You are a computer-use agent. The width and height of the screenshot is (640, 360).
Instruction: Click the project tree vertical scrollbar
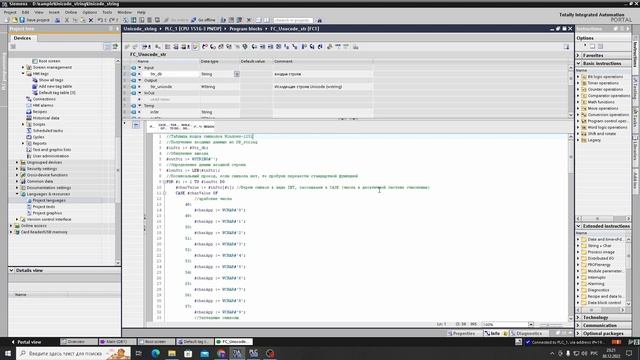tap(118, 162)
